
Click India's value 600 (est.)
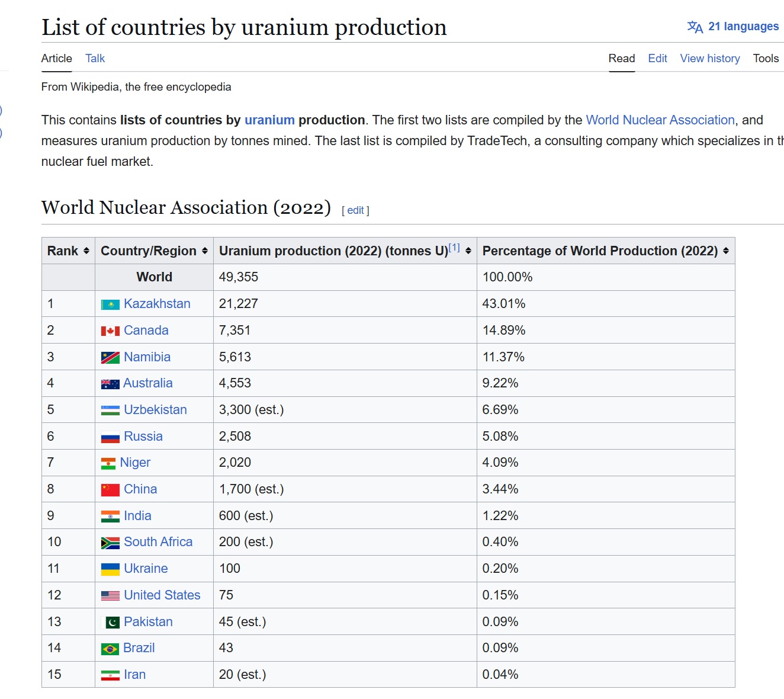click(246, 516)
